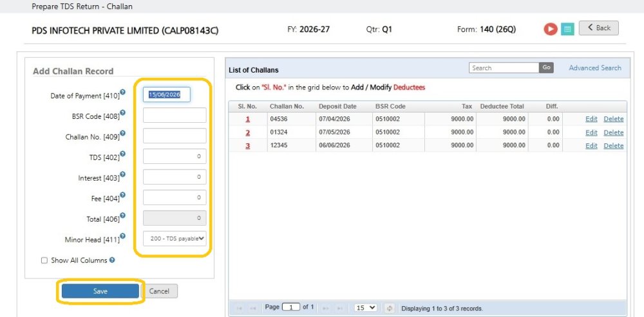Viewport: 644px width, 317px height.
Task: Open help icon beside Show All Columns
Action: [x=112, y=260]
